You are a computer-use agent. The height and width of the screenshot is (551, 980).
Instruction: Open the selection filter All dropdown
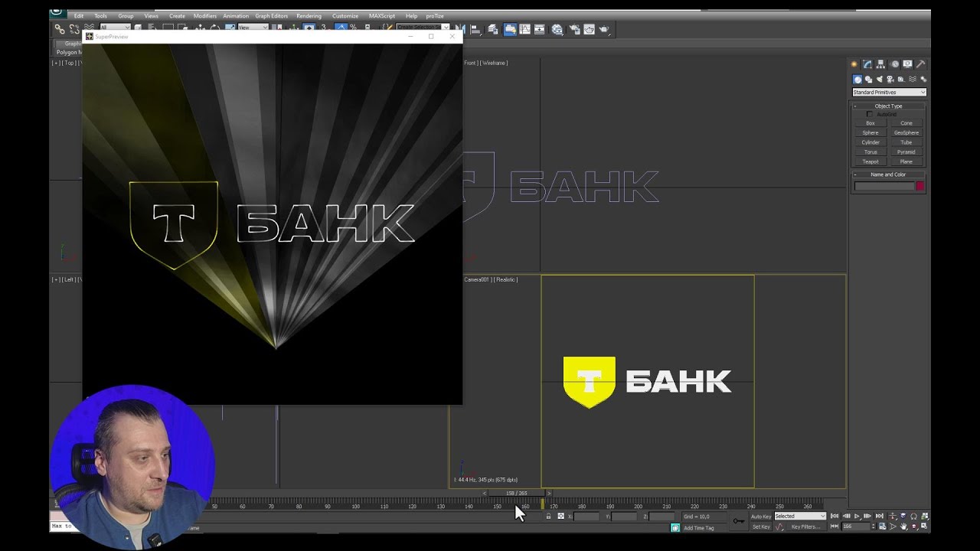pyautogui.click(x=115, y=28)
